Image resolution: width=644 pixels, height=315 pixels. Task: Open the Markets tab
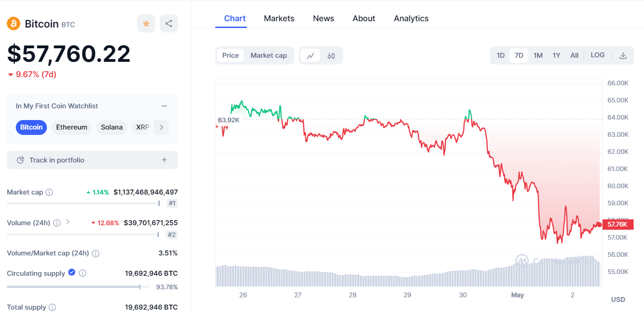click(279, 19)
